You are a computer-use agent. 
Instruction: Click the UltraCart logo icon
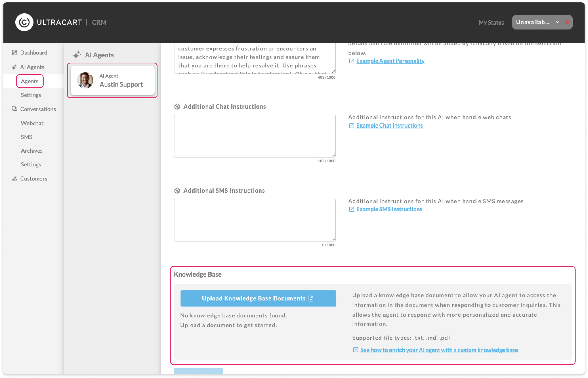pos(24,22)
